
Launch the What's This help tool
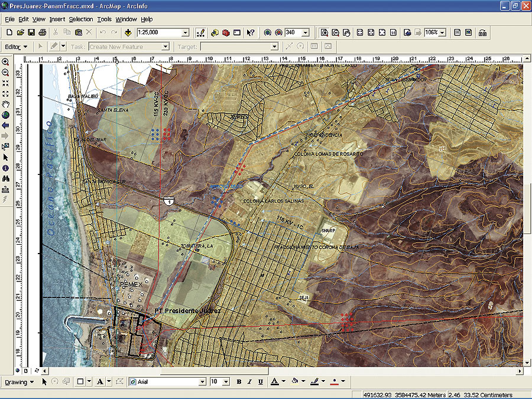tap(251, 33)
